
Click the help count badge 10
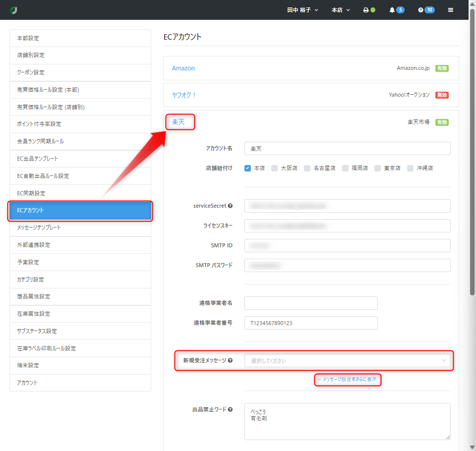(429, 10)
